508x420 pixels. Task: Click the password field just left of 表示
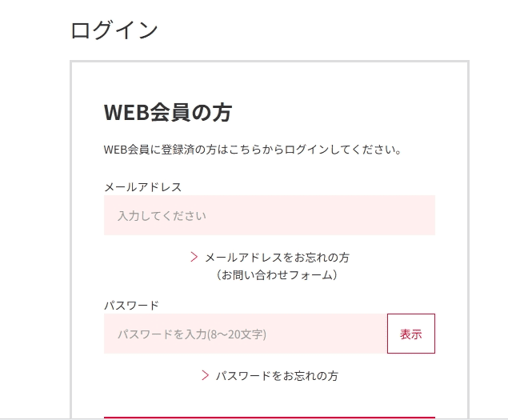[x=376, y=334]
